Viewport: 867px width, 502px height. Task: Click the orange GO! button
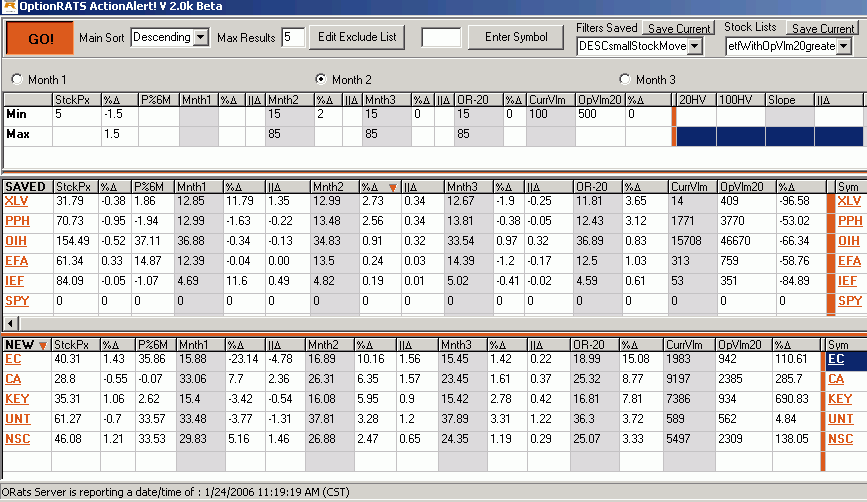[40, 38]
